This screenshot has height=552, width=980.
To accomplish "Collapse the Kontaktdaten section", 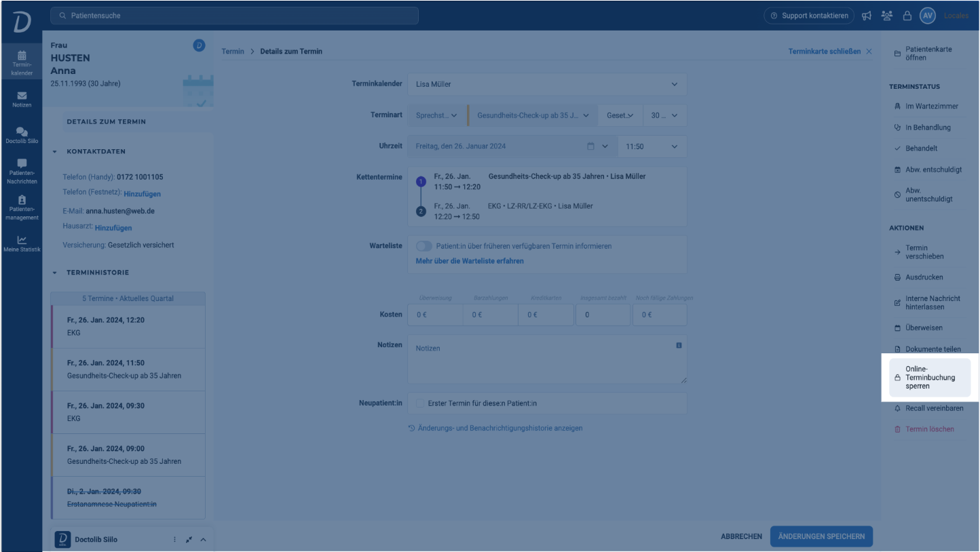I will pos(55,152).
